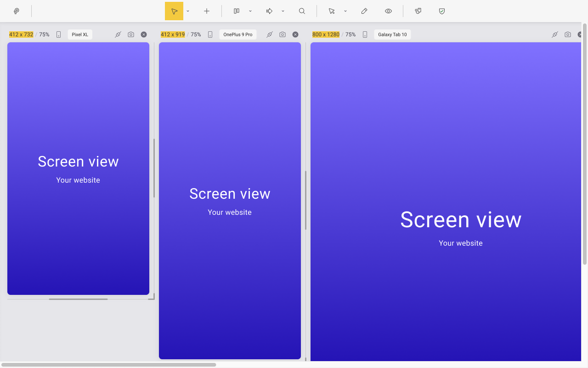Select the pencil edit tool

click(x=364, y=11)
